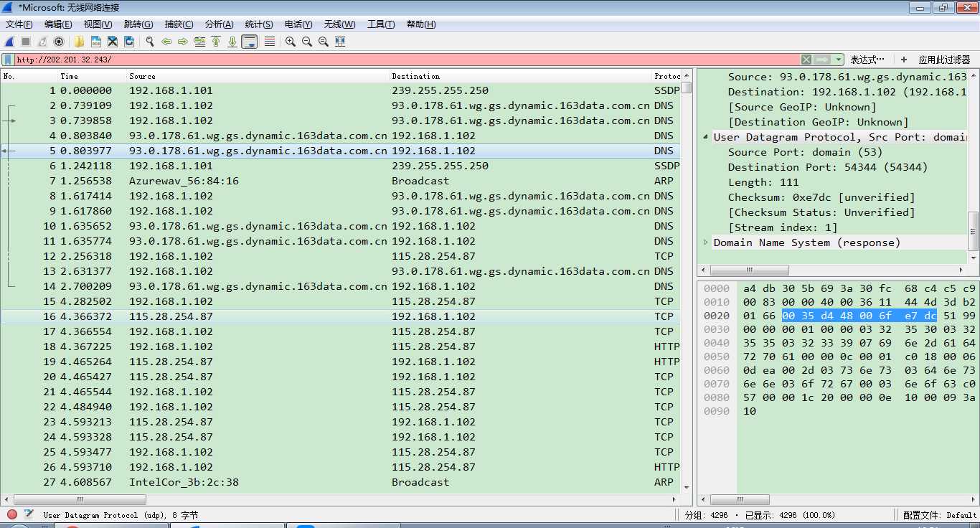
Task: Open the 电话(Y) menu
Action: pyautogui.click(x=298, y=24)
